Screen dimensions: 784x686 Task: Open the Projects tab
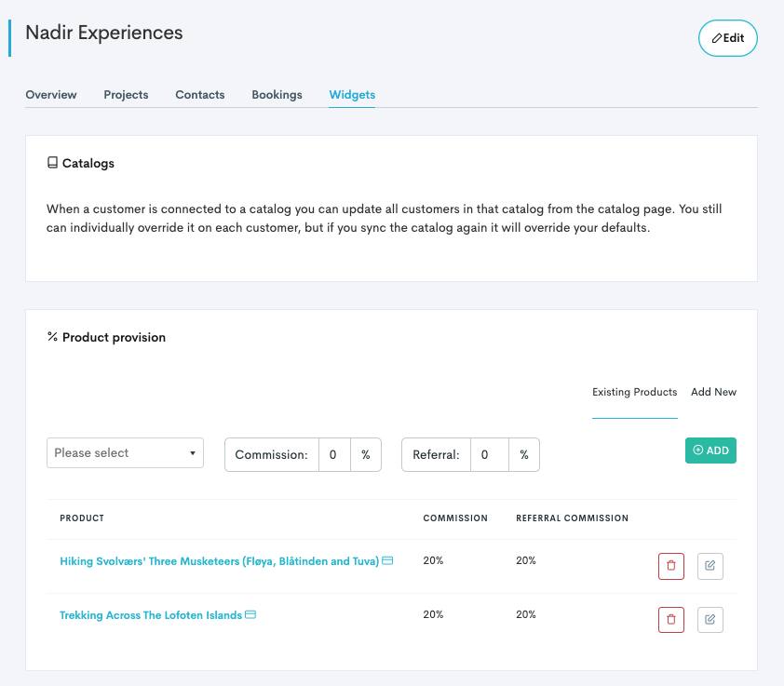[126, 95]
